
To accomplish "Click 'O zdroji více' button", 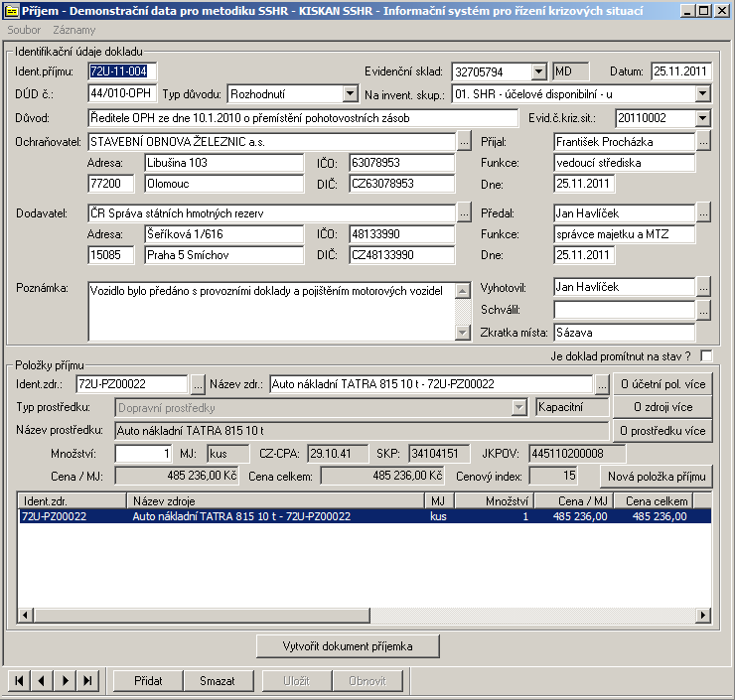I will [x=662, y=407].
